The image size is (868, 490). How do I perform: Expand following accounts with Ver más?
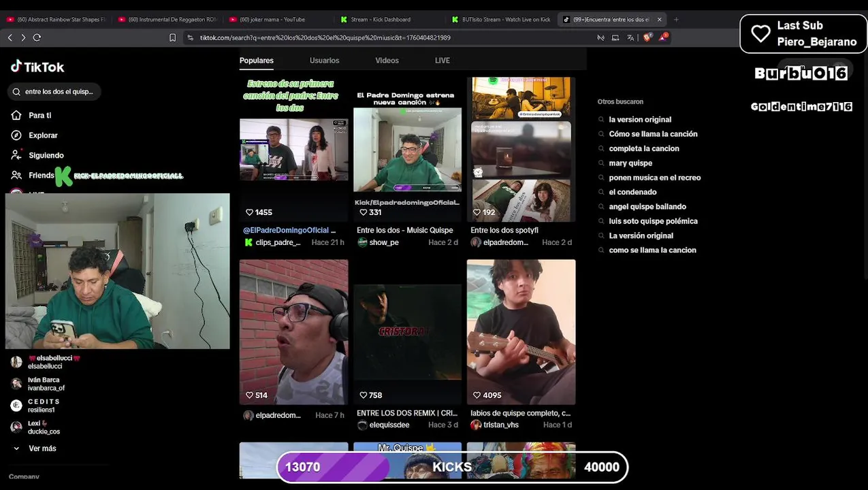tap(35, 448)
